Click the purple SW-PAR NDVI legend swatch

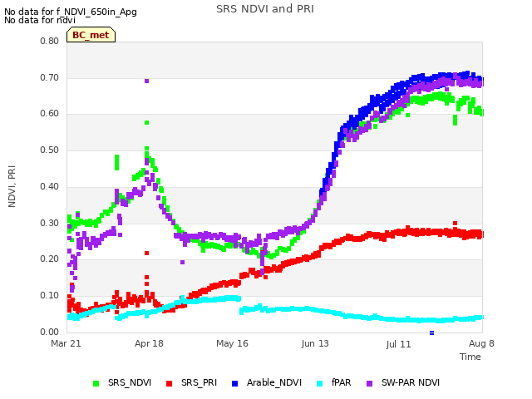pos(369,383)
